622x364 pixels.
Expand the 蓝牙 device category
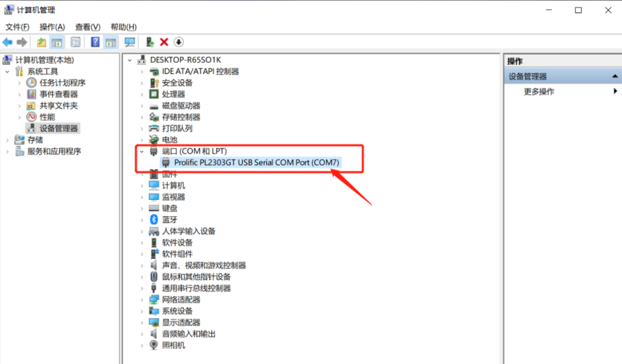pyautogui.click(x=142, y=220)
